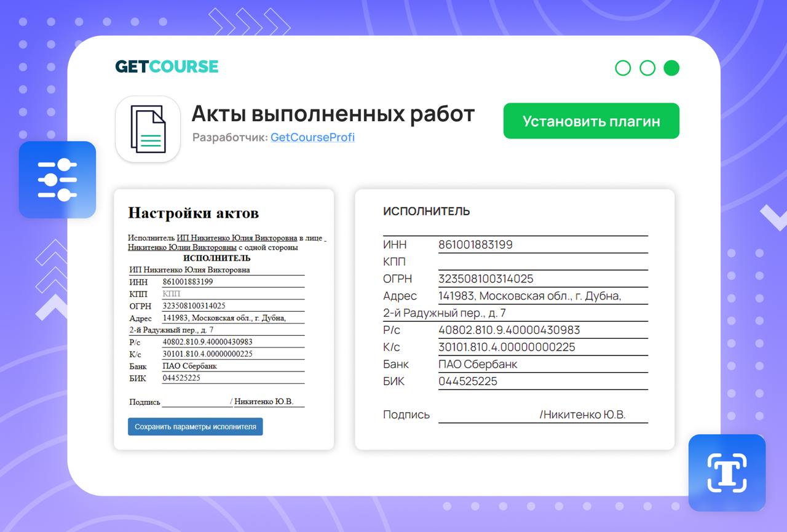The width and height of the screenshot is (787, 532).
Task: Click the empty КПП placeholder field
Action: [233, 294]
